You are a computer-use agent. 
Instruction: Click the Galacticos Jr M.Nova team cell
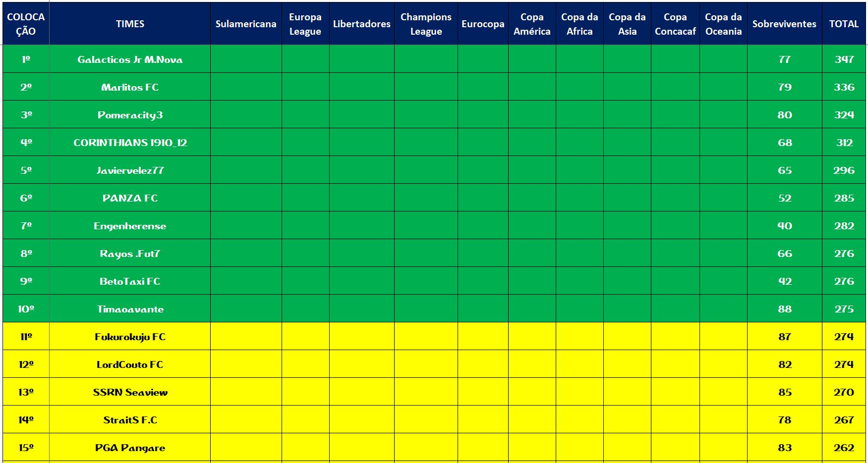click(130, 59)
